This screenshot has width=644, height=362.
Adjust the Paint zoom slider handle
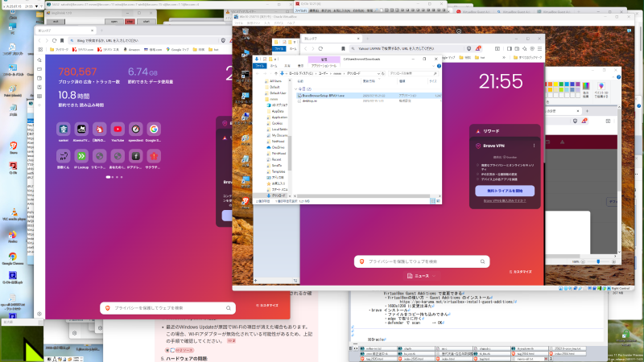point(598,261)
